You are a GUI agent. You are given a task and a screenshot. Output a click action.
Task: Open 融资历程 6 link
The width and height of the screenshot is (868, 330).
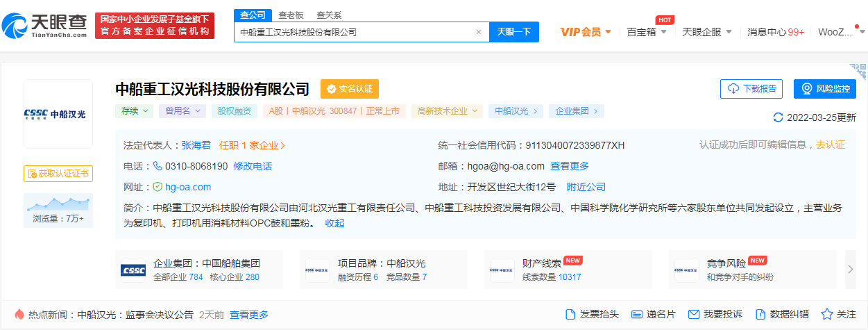(x=358, y=277)
